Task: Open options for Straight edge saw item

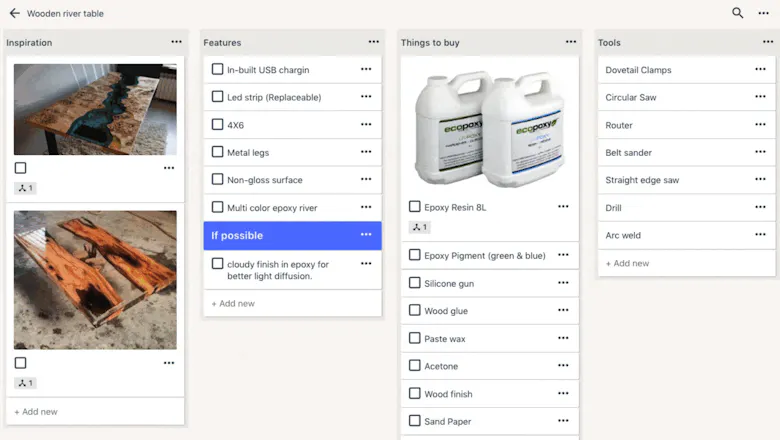Action: point(760,179)
